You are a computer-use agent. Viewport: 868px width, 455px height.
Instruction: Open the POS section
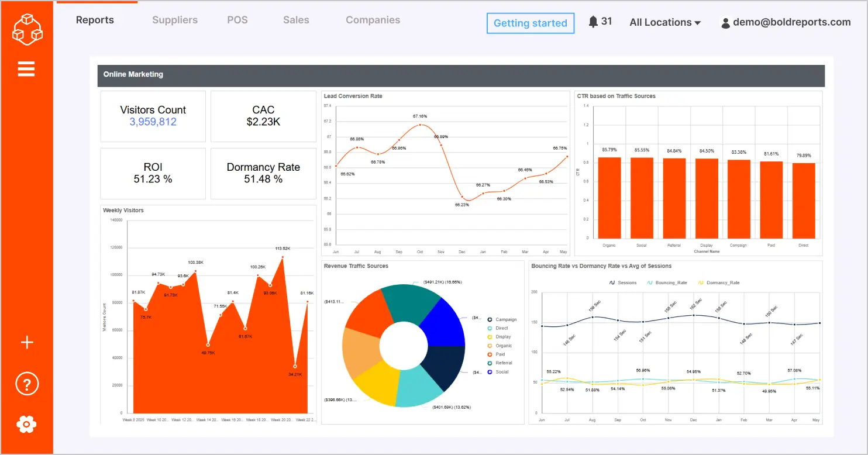click(237, 19)
